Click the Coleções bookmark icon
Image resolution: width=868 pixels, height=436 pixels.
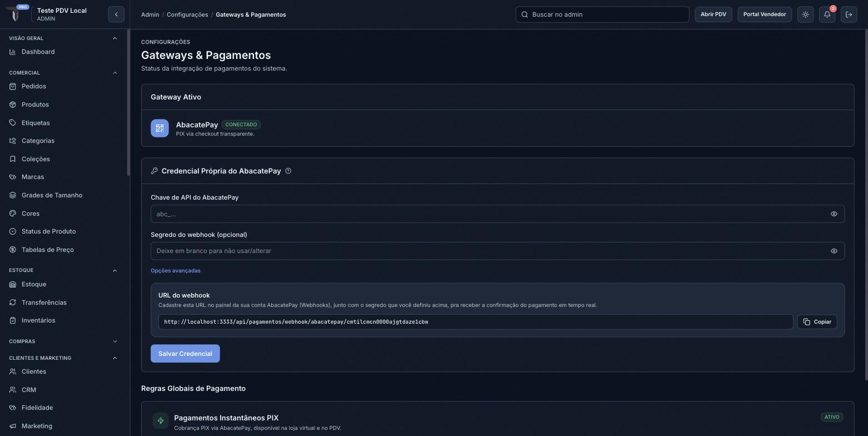tap(13, 159)
